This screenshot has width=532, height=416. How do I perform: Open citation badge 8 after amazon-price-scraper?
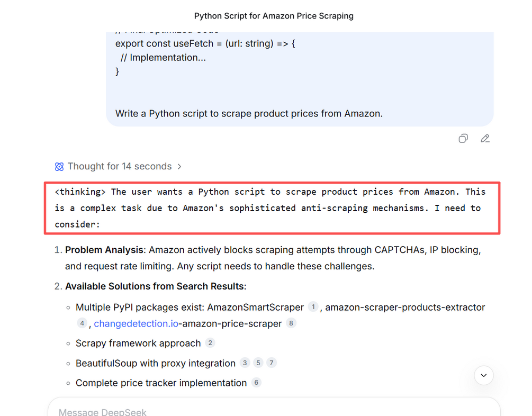tap(291, 323)
